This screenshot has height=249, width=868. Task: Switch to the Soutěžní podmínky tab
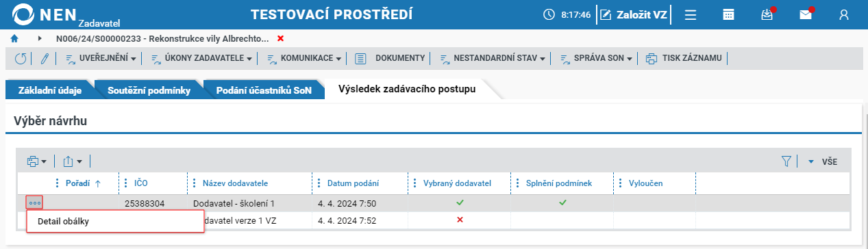149,90
